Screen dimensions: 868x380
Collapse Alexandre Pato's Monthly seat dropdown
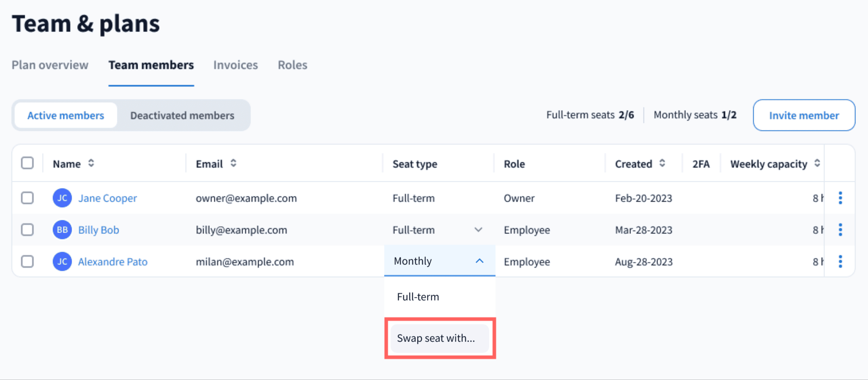479,261
